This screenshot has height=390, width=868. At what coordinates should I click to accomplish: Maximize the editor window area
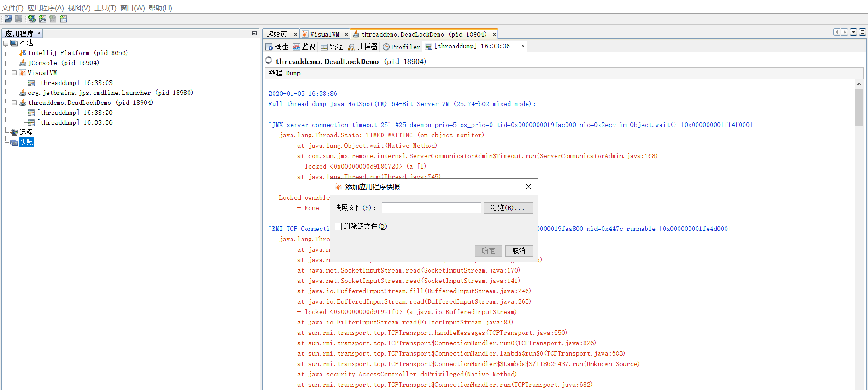pos(863,32)
